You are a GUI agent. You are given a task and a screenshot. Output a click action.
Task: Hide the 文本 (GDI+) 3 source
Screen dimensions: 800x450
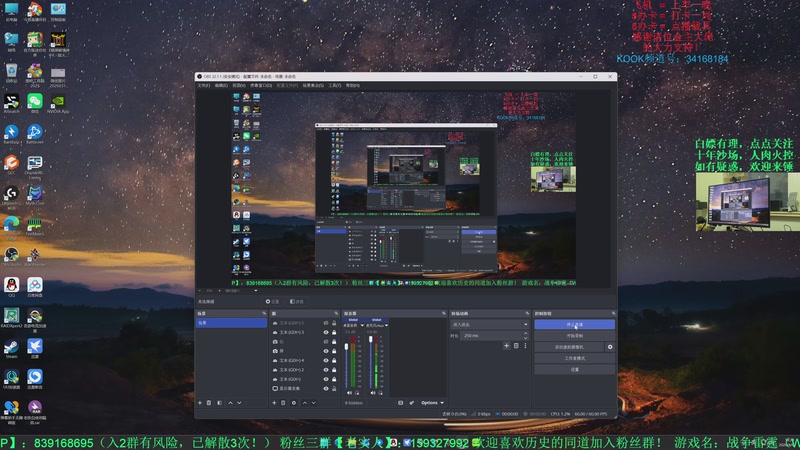pyautogui.click(x=326, y=332)
